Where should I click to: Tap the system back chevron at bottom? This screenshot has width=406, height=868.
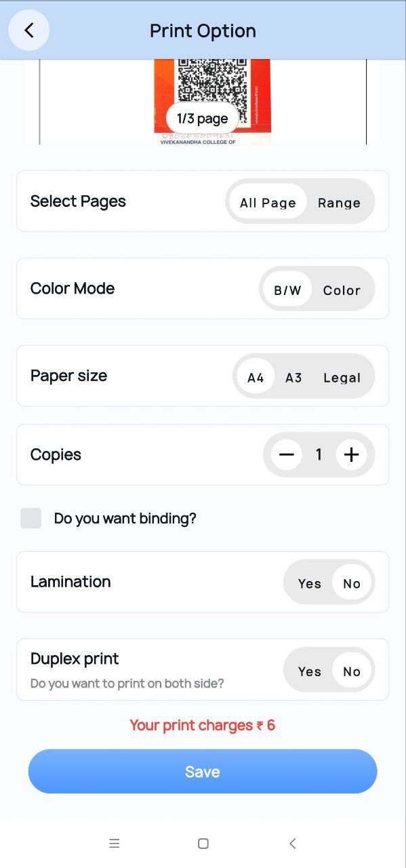click(293, 844)
